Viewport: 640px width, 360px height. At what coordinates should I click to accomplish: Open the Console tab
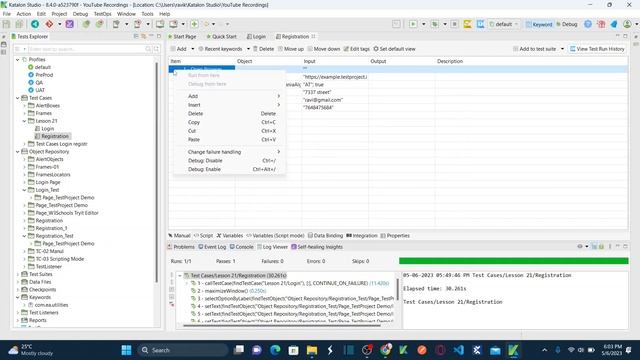coord(242,247)
